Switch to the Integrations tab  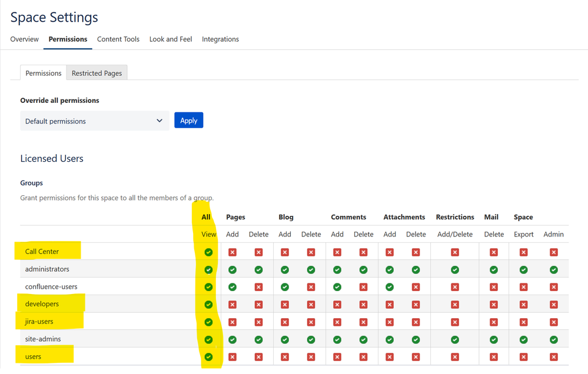[x=220, y=39]
